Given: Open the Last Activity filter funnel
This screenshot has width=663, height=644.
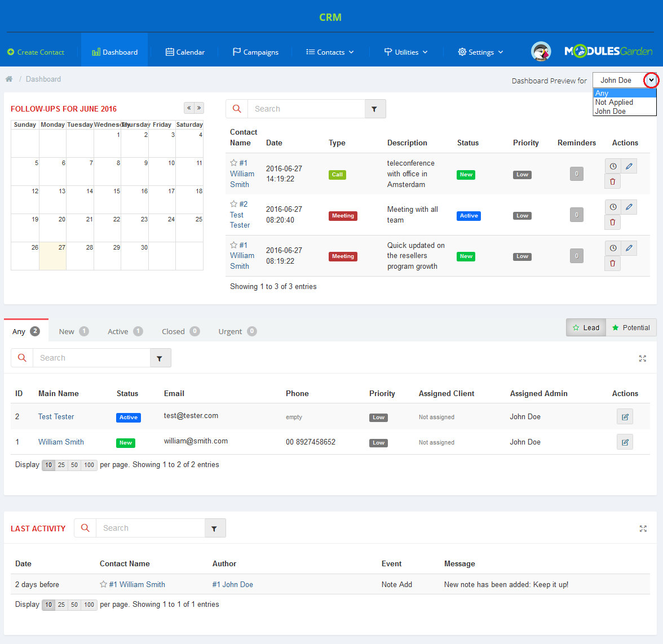Looking at the screenshot, I should click(x=215, y=528).
